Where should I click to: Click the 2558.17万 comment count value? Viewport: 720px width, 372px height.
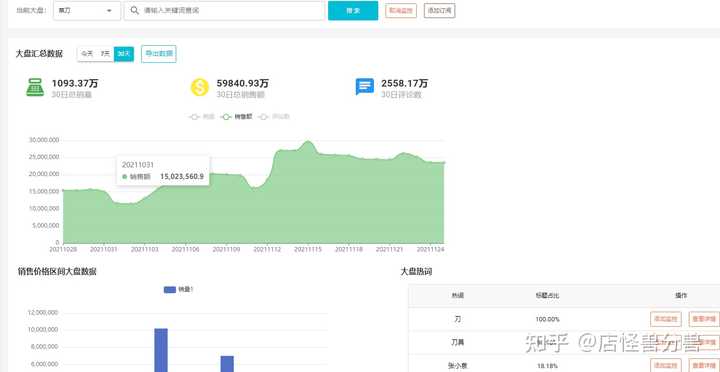(405, 84)
